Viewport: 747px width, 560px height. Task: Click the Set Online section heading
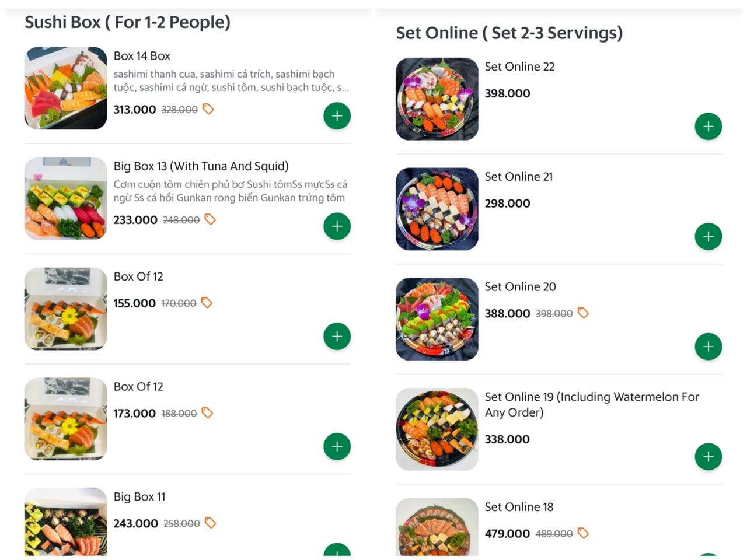click(x=510, y=33)
